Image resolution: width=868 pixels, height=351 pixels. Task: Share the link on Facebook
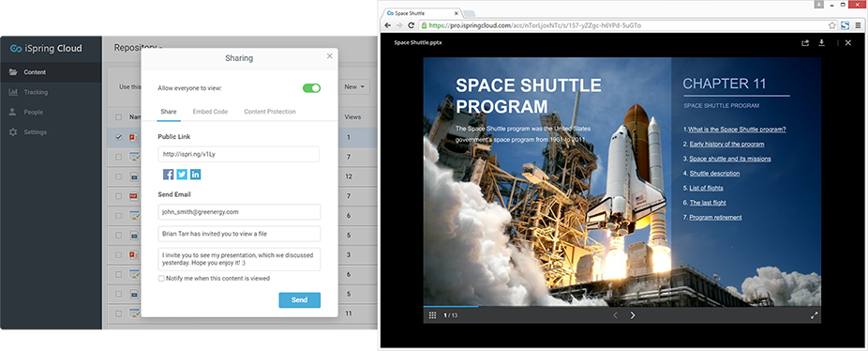pyautogui.click(x=169, y=175)
